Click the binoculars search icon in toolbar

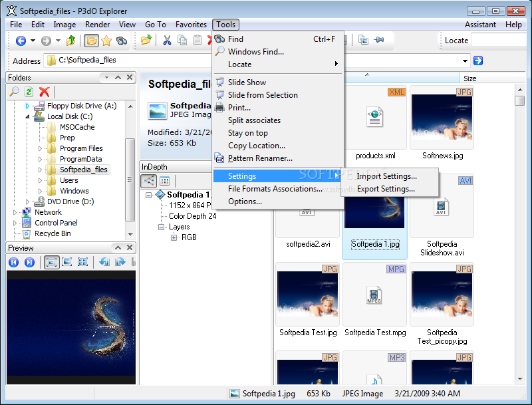122,41
